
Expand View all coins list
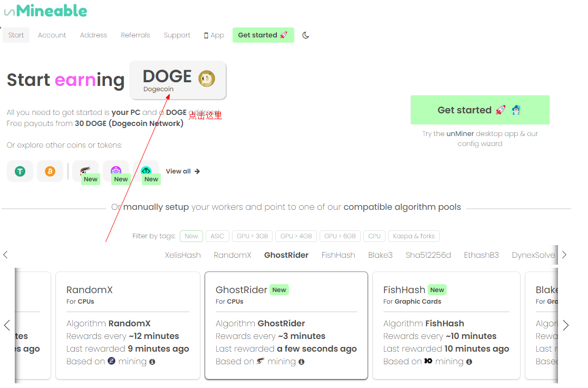183,171
